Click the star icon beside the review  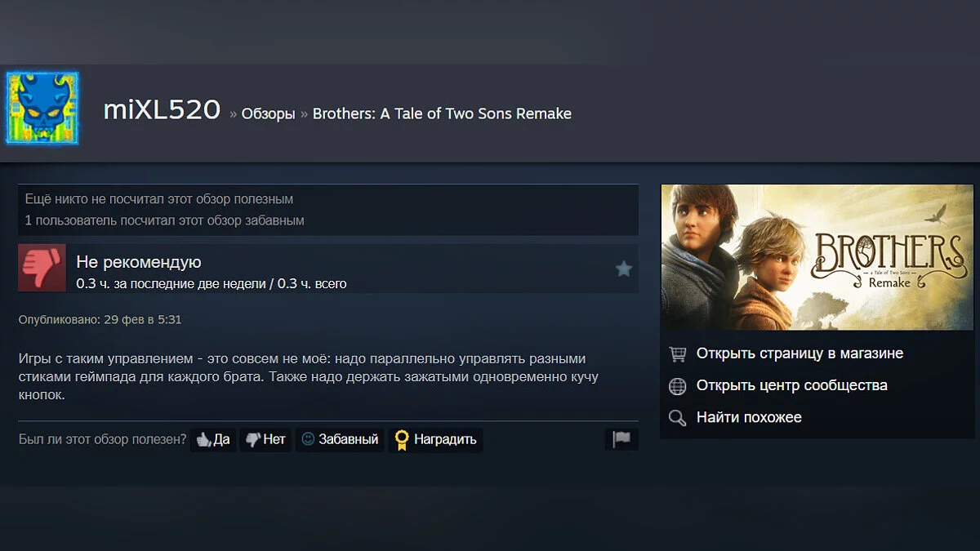coord(624,269)
